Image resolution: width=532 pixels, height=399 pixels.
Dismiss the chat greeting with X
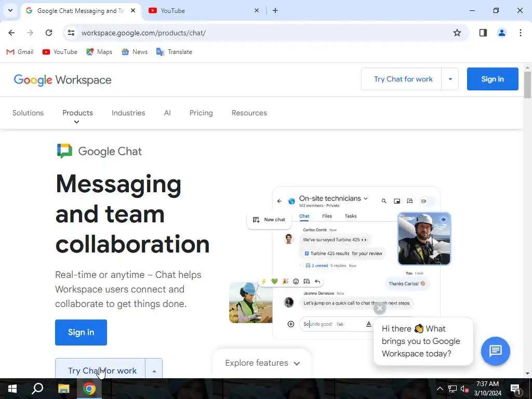pos(380,308)
